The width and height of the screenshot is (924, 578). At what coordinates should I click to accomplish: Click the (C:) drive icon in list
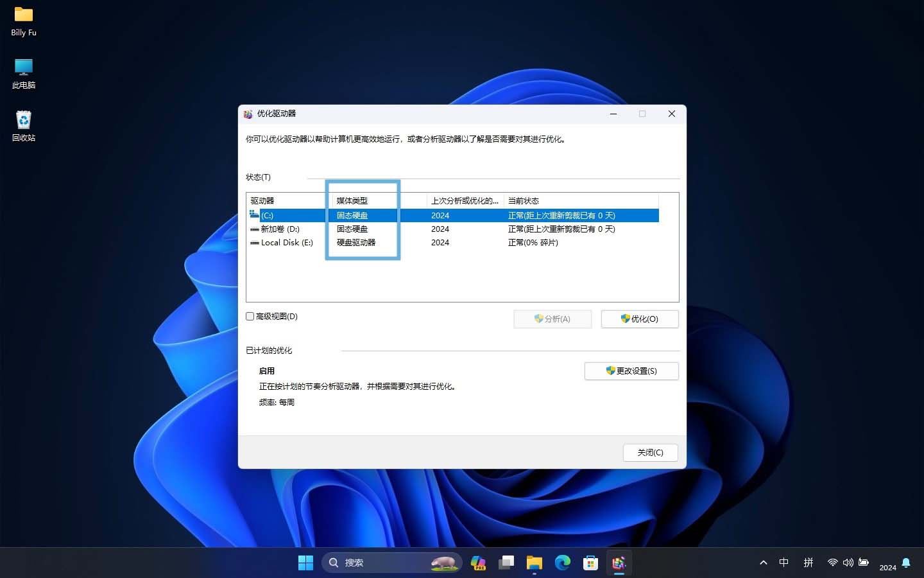[x=255, y=215]
